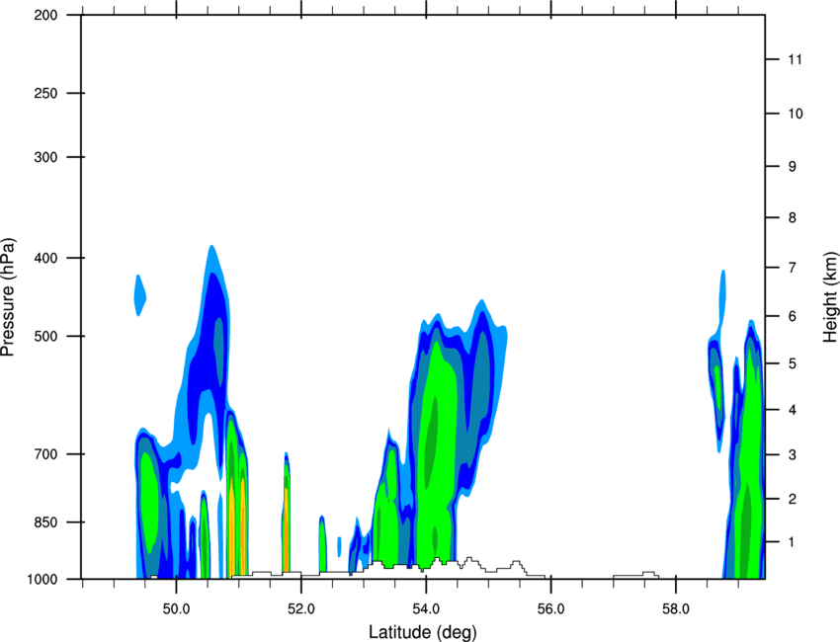840x642 pixels.
Task: Click the 6 km height label
Action: [793, 316]
